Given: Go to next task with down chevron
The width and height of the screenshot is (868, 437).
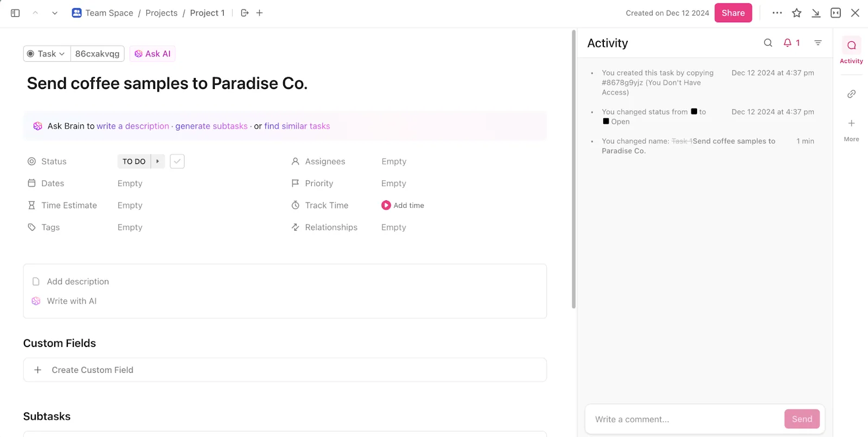Looking at the screenshot, I should pyautogui.click(x=55, y=13).
